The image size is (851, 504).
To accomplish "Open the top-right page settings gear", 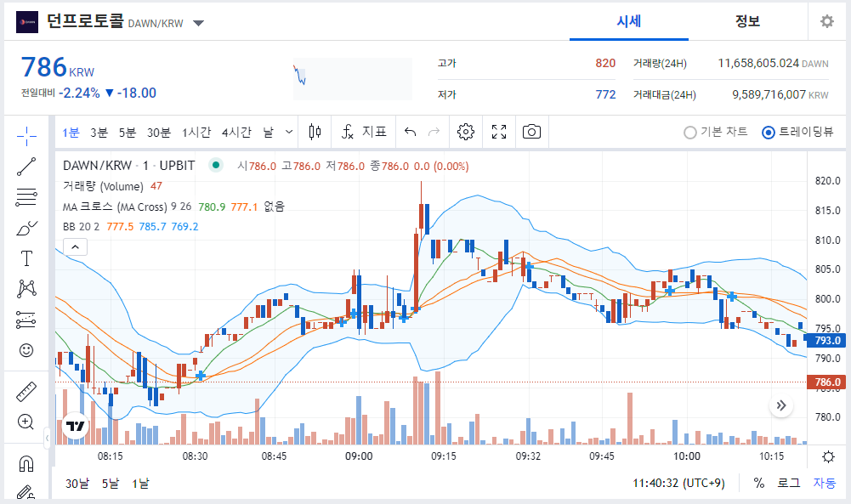I will [826, 22].
